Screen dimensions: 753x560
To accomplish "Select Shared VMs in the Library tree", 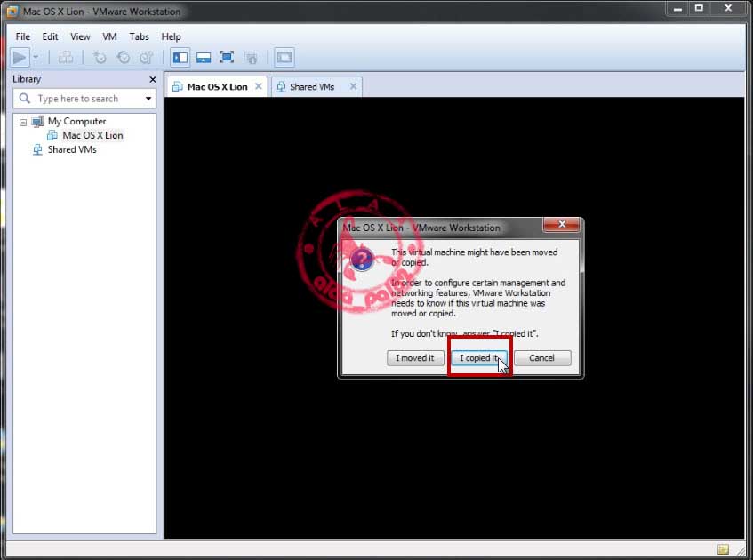I will tap(72, 150).
